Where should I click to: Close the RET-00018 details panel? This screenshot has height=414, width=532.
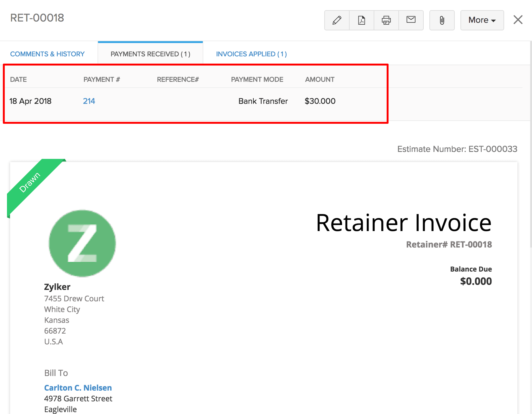[x=518, y=20]
